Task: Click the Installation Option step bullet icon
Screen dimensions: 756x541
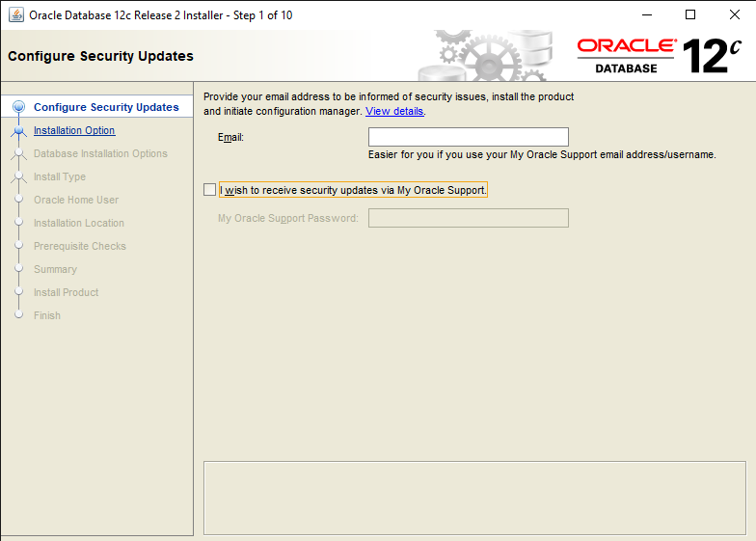Action: (19, 130)
